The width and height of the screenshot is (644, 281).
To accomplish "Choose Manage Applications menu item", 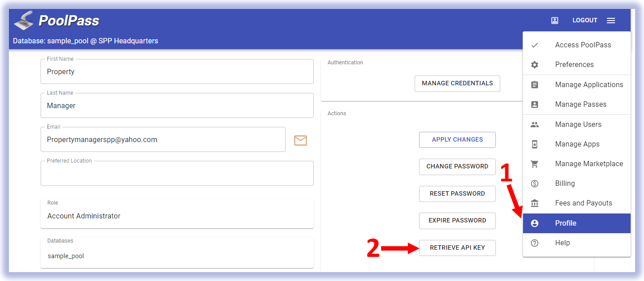I will [x=577, y=85].
